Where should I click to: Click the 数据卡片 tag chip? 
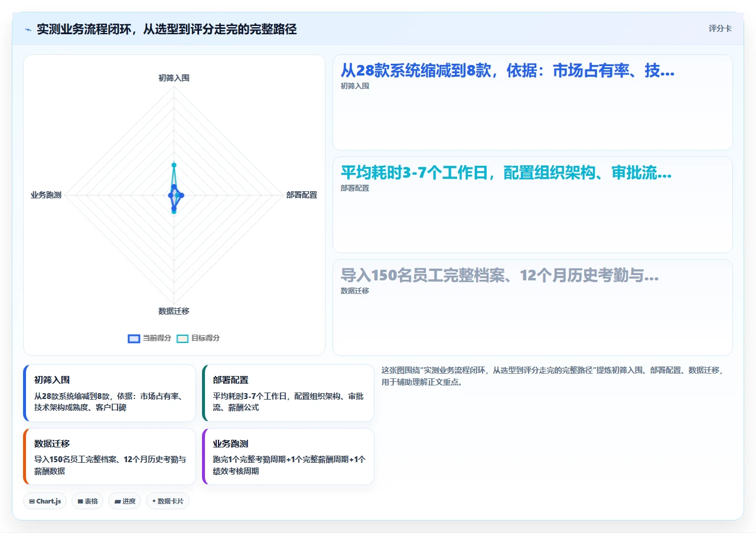168,501
